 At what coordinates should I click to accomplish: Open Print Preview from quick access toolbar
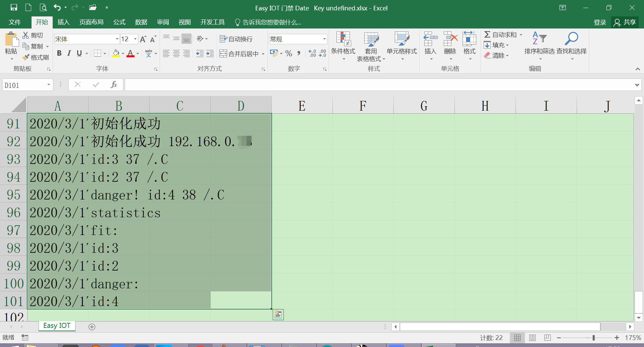tap(43, 7)
